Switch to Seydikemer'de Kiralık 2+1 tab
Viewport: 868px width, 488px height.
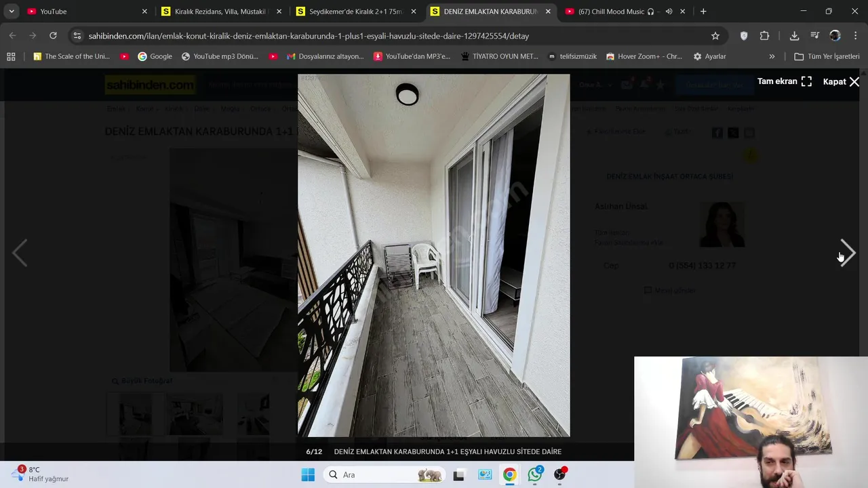[x=355, y=12]
